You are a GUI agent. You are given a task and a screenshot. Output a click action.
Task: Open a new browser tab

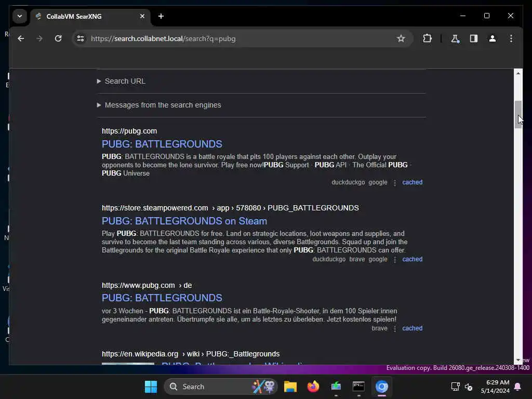click(161, 16)
